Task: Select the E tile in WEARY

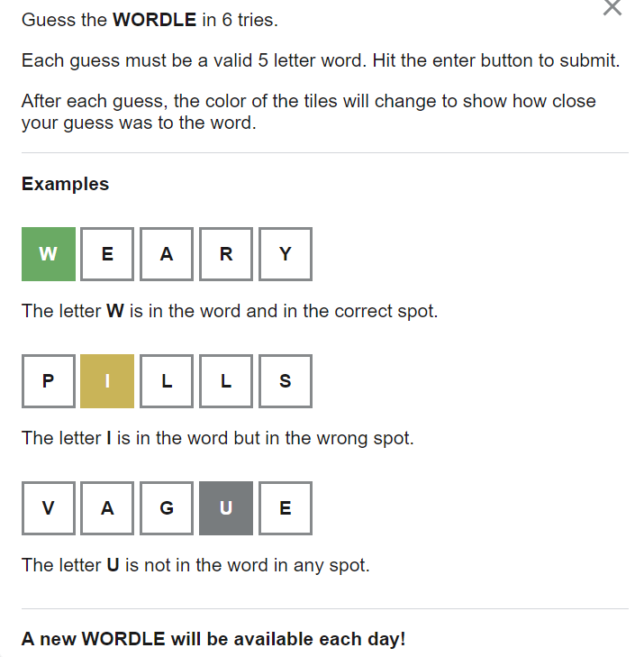Action: click(107, 254)
